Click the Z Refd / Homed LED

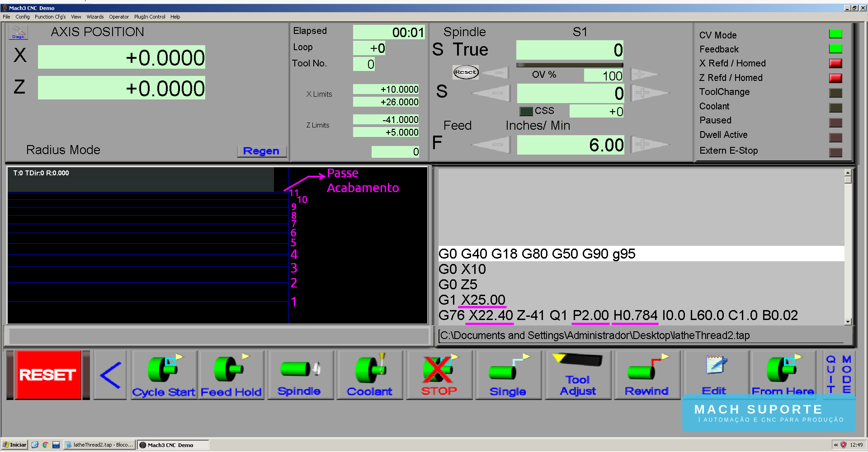pyautogui.click(x=835, y=78)
